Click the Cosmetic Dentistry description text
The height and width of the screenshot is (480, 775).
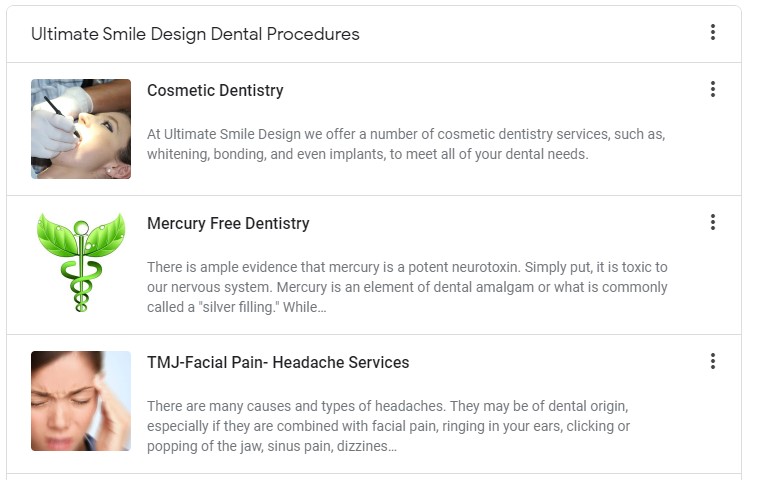pos(406,144)
